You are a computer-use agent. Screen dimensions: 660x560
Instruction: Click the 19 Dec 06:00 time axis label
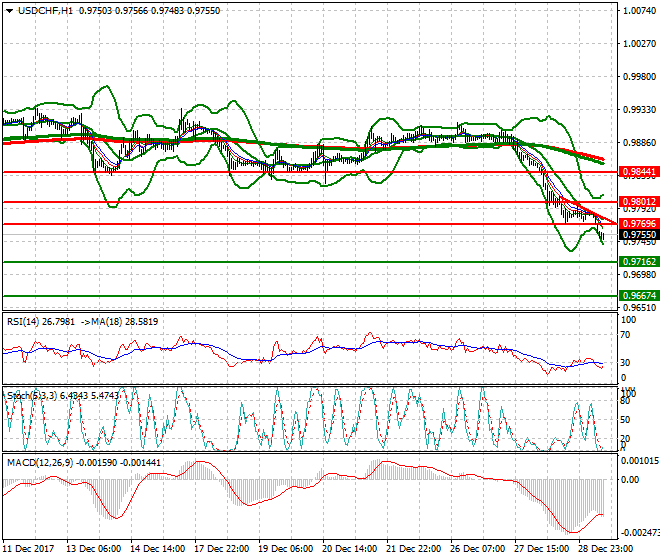[x=285, y=549]
